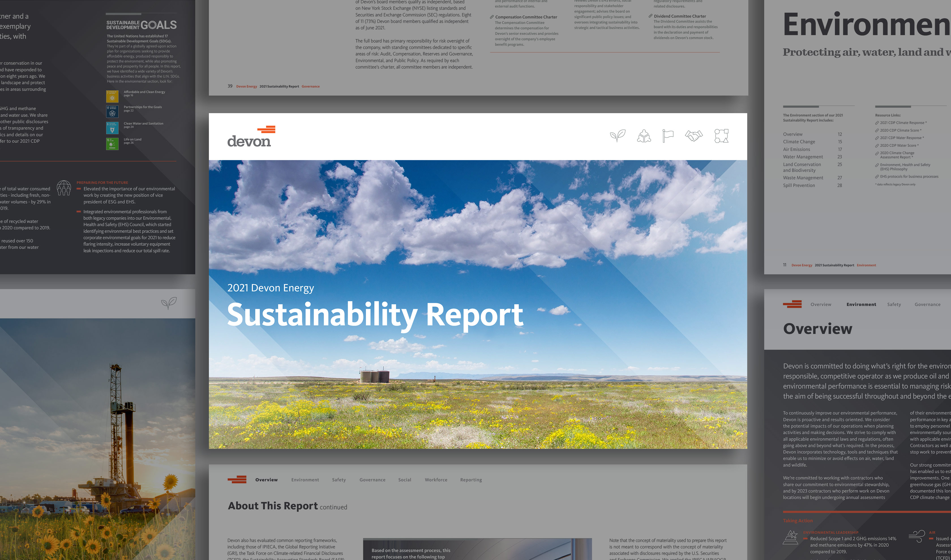Click the Spill Prevention contents entry
The height and width of the screenshot is (560, 951).
(812, 185)
